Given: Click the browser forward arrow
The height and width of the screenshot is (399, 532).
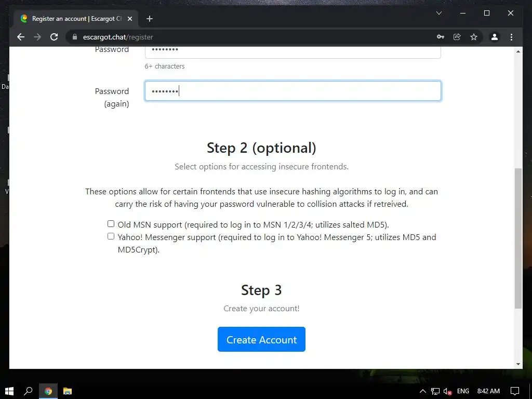Looking at the screenshot, I should click(37, 37).
